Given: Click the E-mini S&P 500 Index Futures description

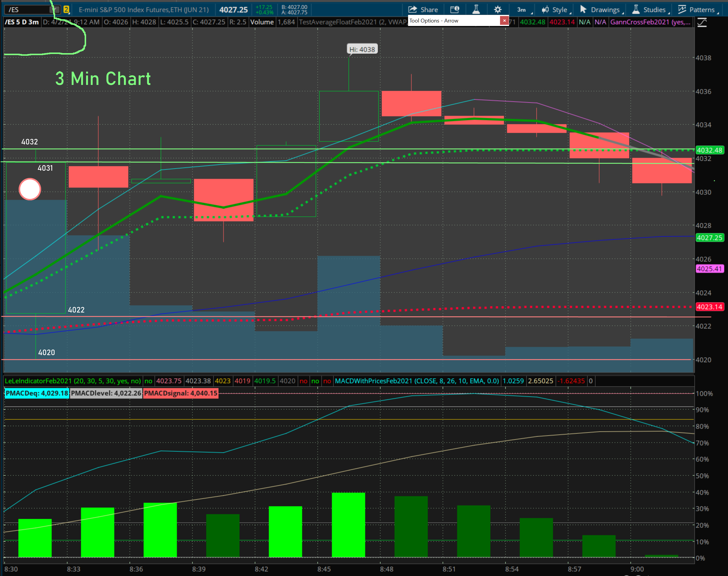Looking at the screenshot, I should coord(144,10).
